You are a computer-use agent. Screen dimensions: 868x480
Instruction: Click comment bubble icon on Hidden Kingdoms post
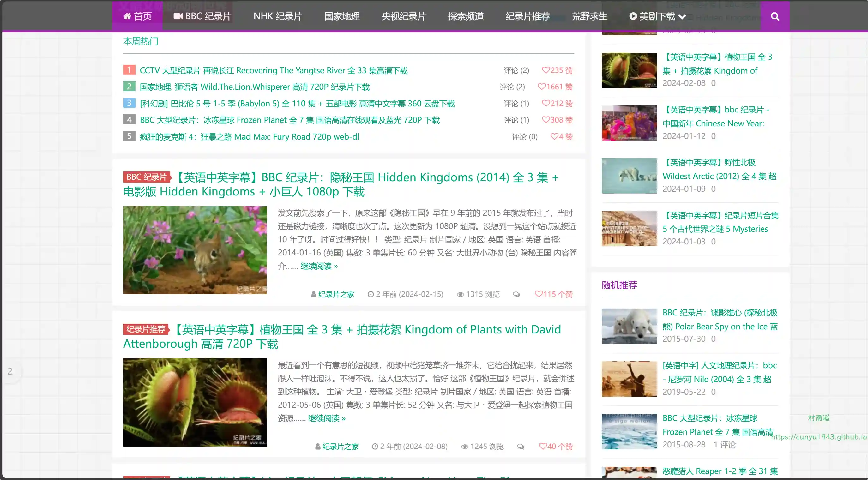tap(516, 294)
